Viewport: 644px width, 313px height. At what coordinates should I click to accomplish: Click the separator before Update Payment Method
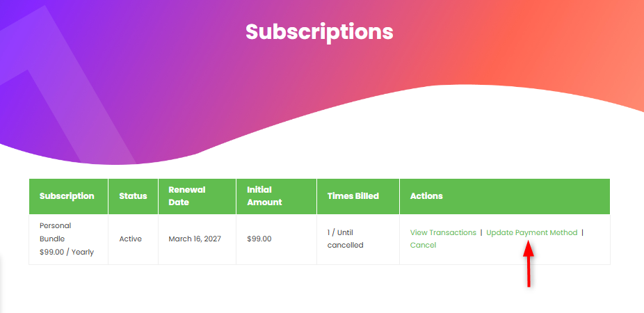coord(481,232)
